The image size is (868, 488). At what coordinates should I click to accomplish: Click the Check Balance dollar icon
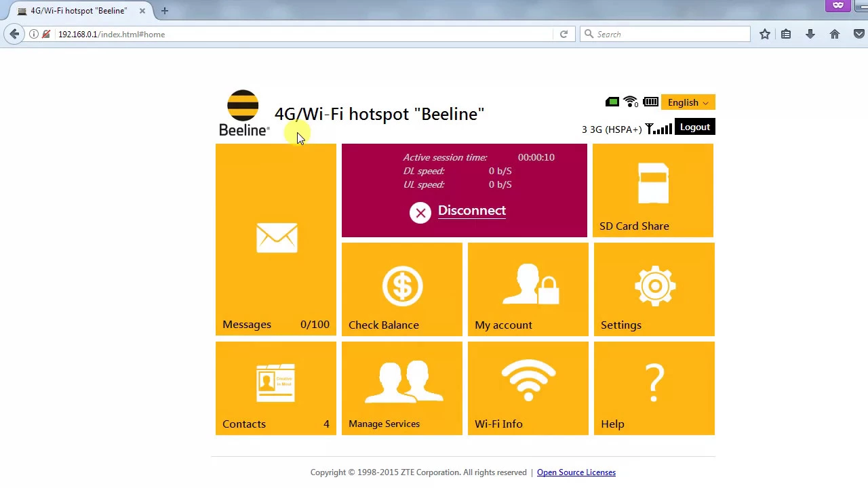click(402, 286)
